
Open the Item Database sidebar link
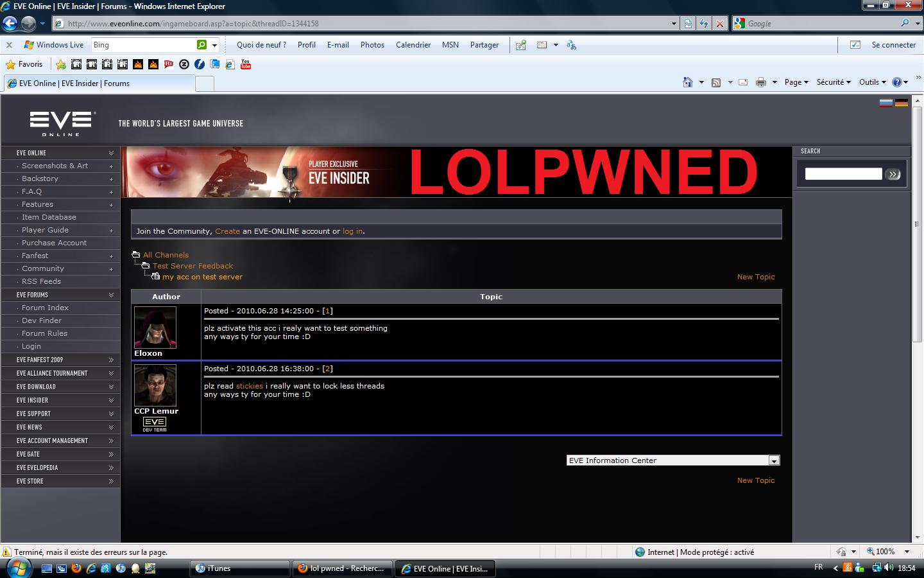(49, 217)
